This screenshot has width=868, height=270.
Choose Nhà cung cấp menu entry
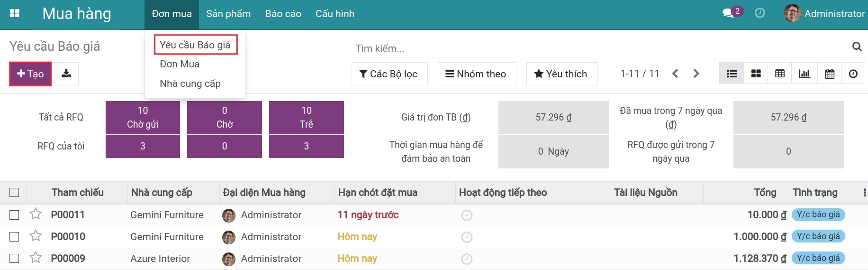point(190,84)
